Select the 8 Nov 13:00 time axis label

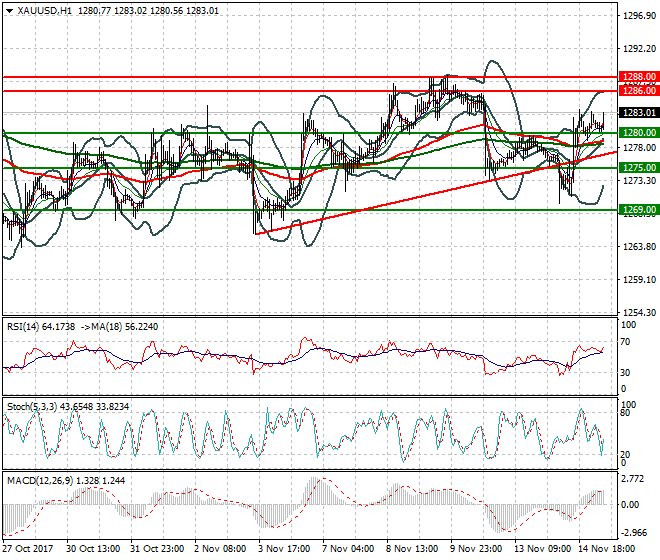tap(412, 549)
